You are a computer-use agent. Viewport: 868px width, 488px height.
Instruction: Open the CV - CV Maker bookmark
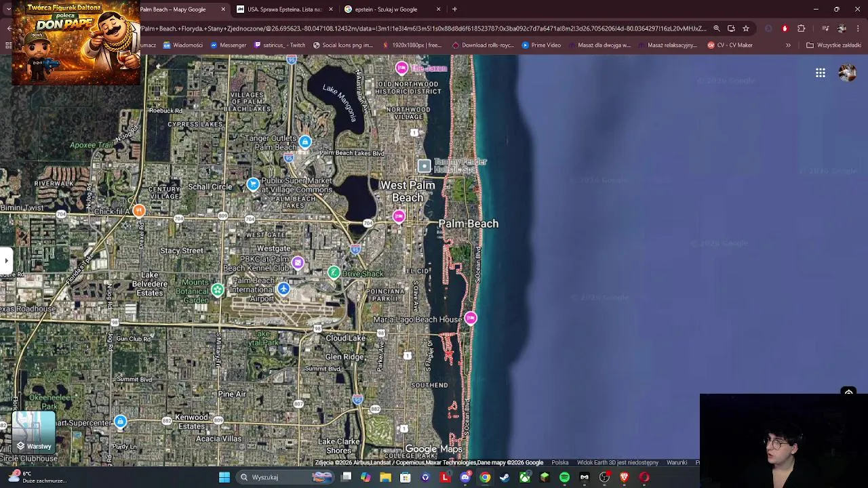(x=730, y=45)
